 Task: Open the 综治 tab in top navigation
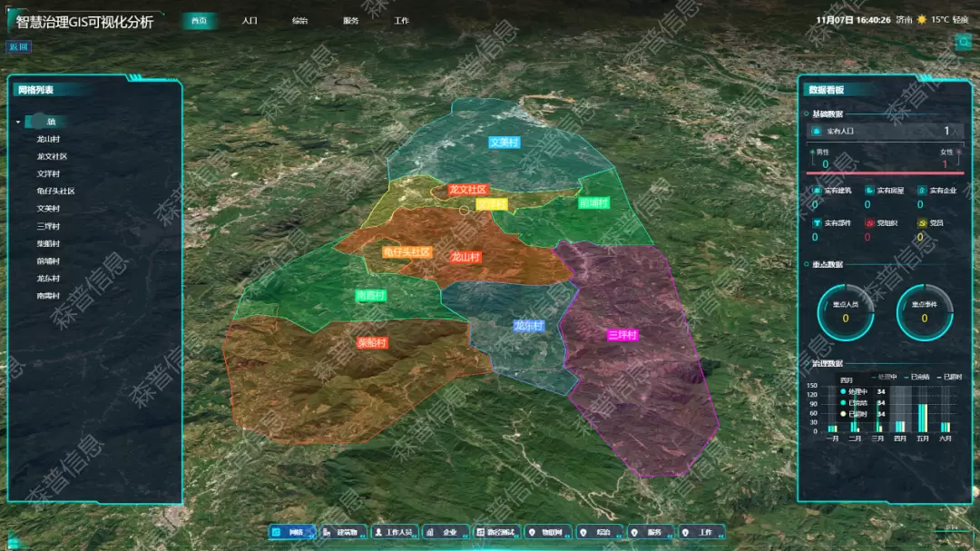coord(300,21)
